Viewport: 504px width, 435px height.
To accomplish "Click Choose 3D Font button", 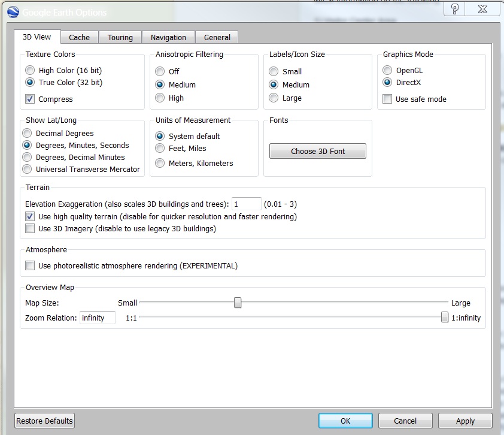I will [x=318, y=151].
